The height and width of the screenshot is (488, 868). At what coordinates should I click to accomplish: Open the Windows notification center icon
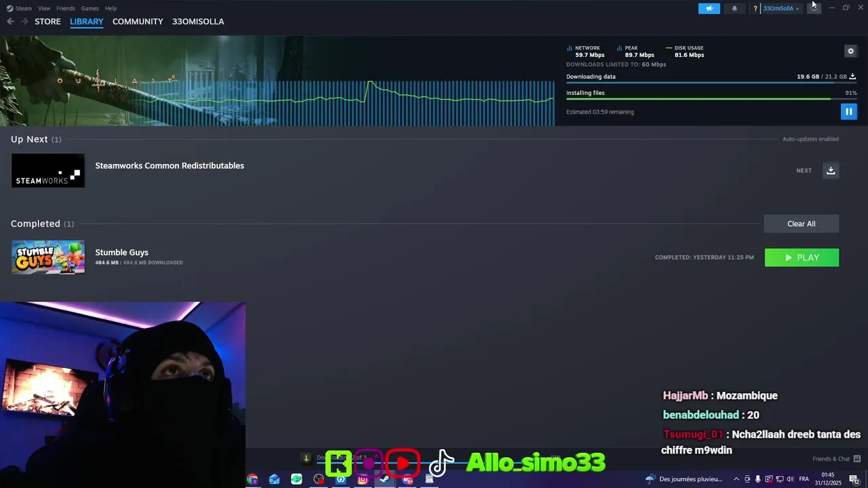click(854, 479)
